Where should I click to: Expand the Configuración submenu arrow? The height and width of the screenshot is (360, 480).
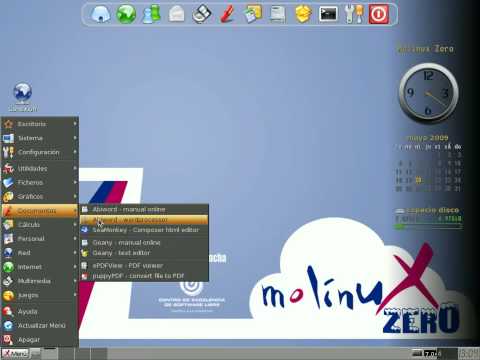(x=75, y=152)
